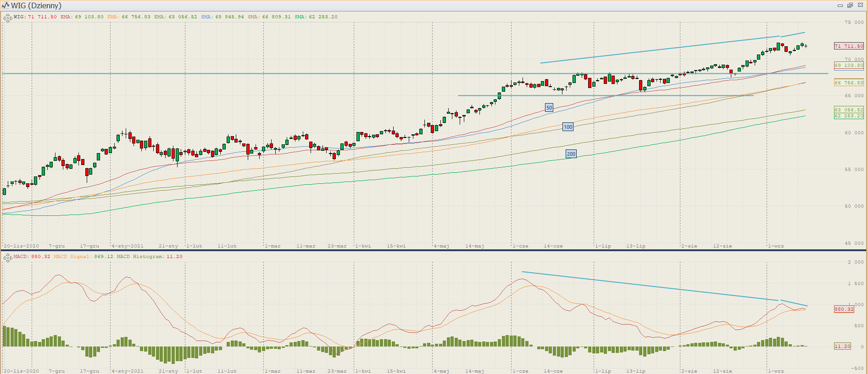The width and height of the screenshot is (868, 374).
Task: Click the WIG (Dzienny) window title bar
Action: (413, 5)
